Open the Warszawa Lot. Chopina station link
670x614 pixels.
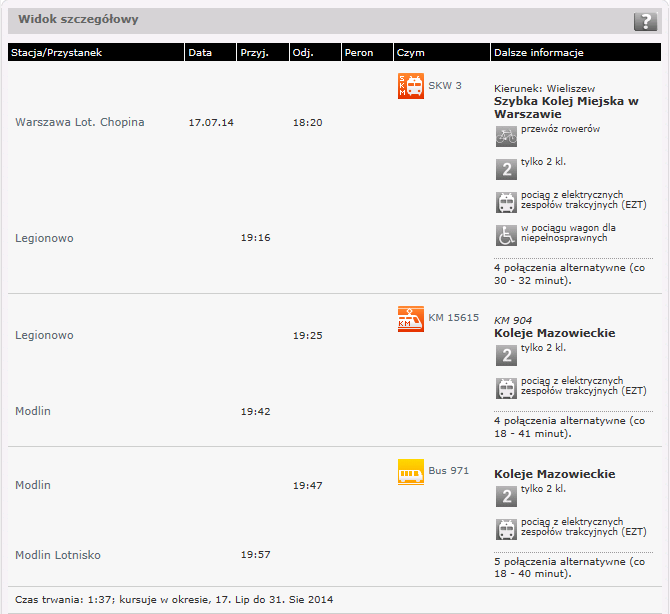80,122
